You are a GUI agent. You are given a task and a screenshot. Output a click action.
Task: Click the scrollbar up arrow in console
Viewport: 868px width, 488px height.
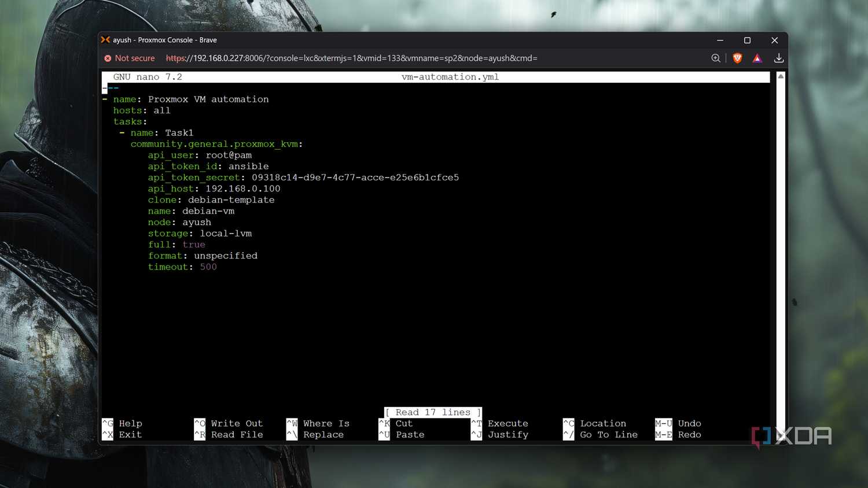click(781, 76)
